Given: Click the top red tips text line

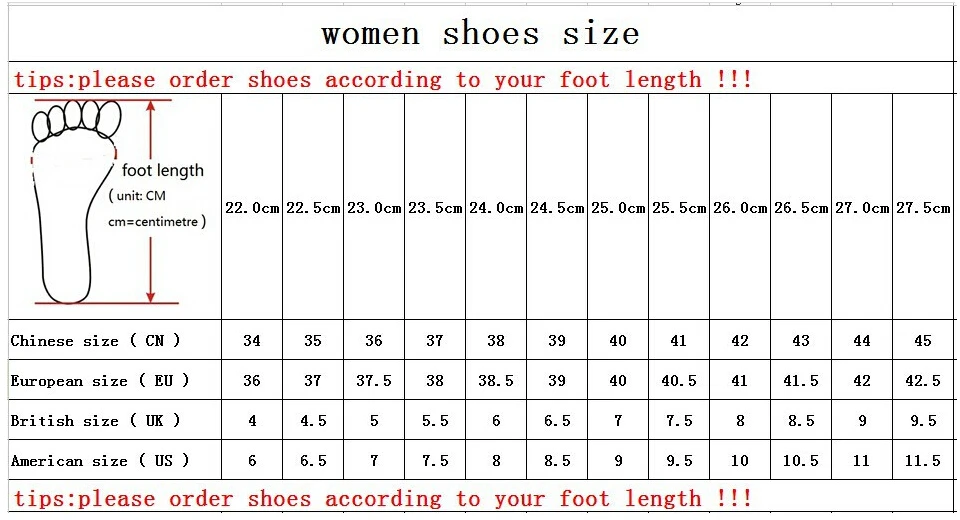Looking at the screenshot, I should [x=383, y=80].
